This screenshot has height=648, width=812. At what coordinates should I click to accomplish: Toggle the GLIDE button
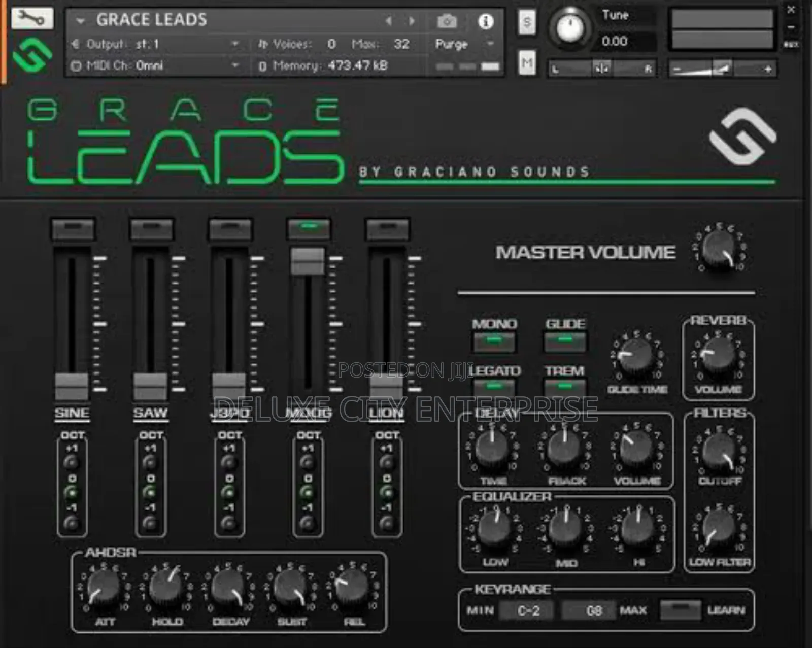click(x=565, y=342)
